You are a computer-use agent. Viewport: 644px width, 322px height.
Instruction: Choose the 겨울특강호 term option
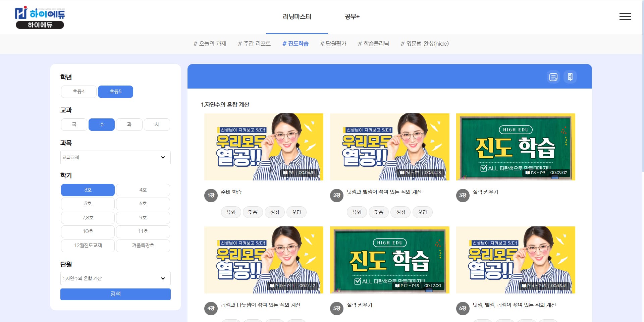tap(143, 246)
